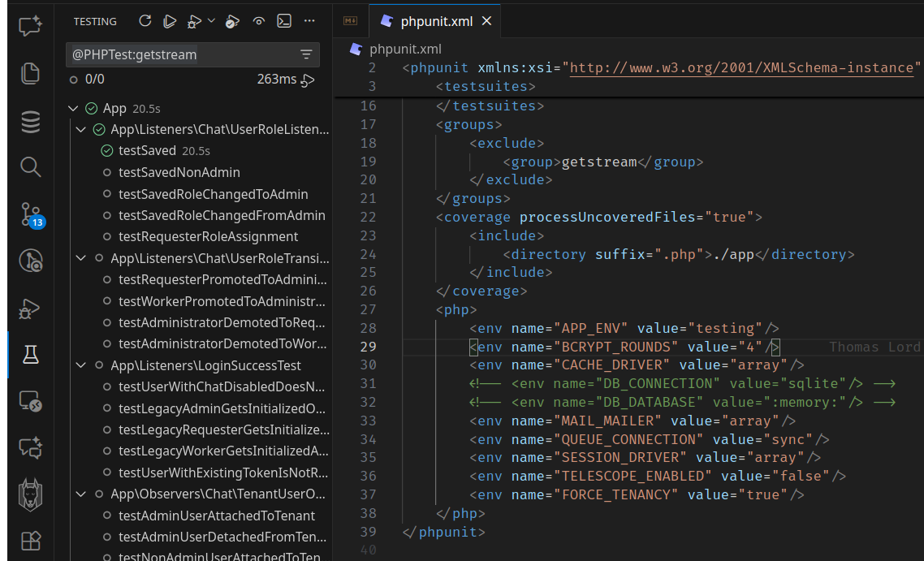The height and width of the screenshot is (561, 924).
Task: Click the @PHPTest:getstream filter field
Action: tap(179, 54)
